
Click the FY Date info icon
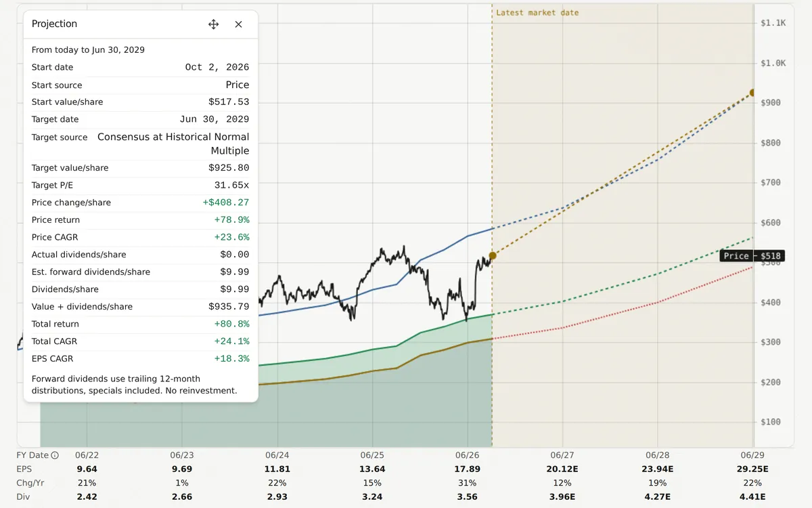point(55,455)
